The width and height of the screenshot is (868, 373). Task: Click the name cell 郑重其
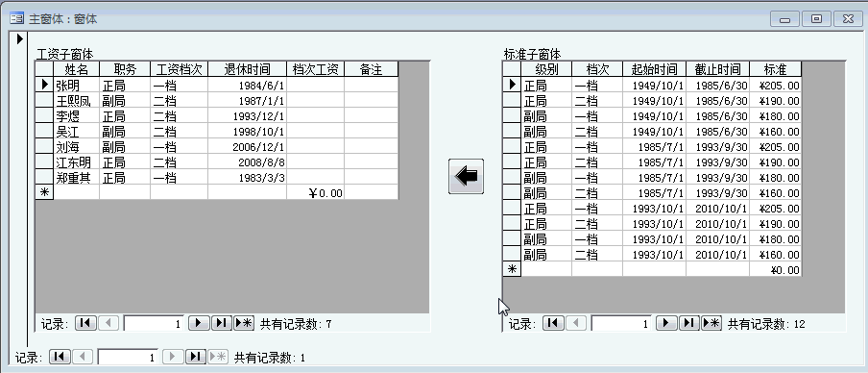(77, 177)
